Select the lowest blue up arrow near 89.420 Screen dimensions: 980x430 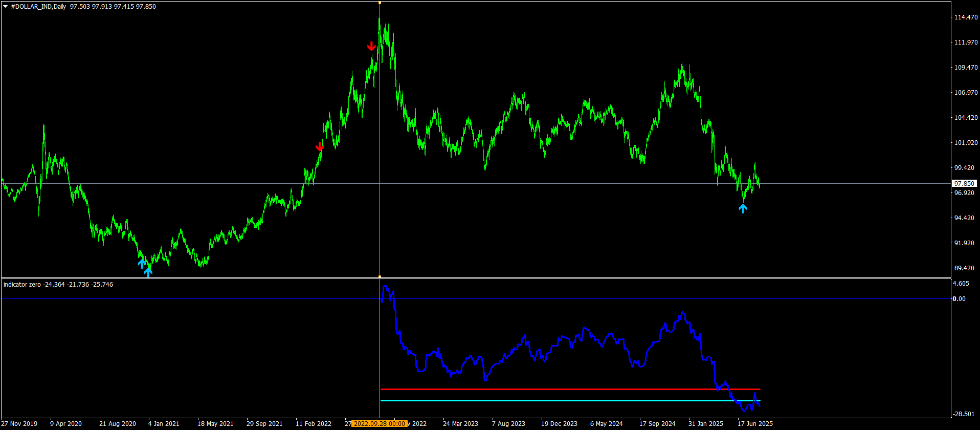148,272
